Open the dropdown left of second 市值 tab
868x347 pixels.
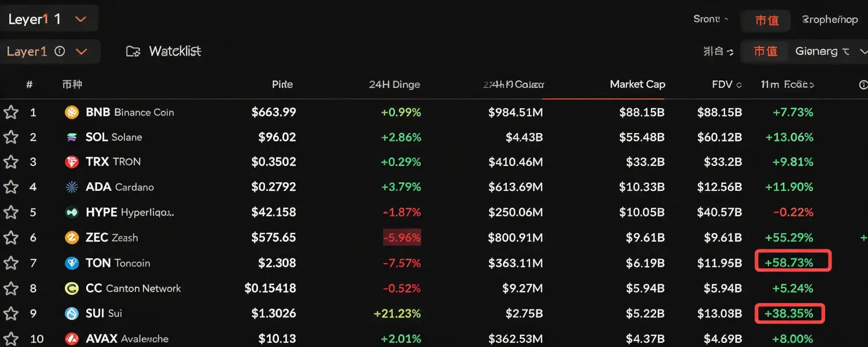[718, 51]
